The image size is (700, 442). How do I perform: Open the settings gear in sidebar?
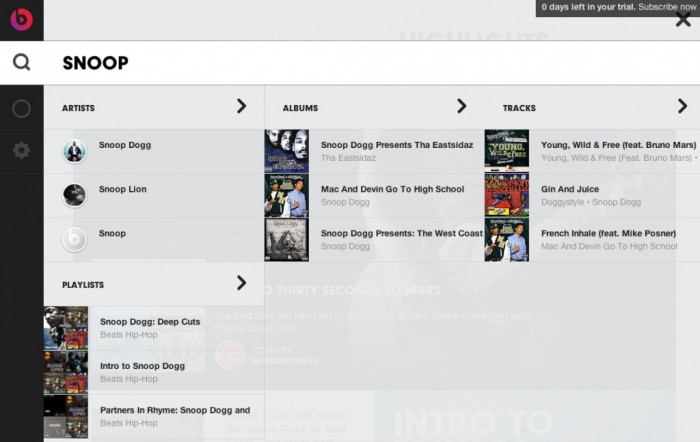click(21, 150)
